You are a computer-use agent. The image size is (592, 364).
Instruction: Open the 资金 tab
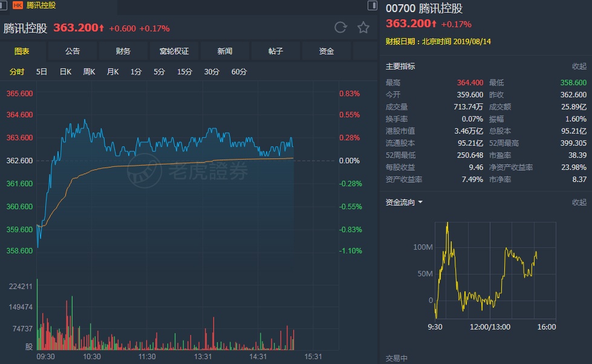pos(326,51)
